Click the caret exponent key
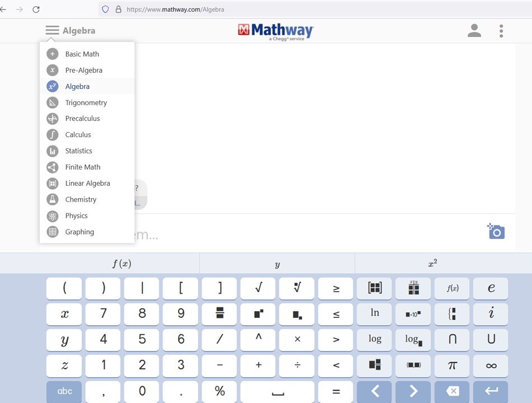This screenshot has width=532, height=403. tap(258, 340)
